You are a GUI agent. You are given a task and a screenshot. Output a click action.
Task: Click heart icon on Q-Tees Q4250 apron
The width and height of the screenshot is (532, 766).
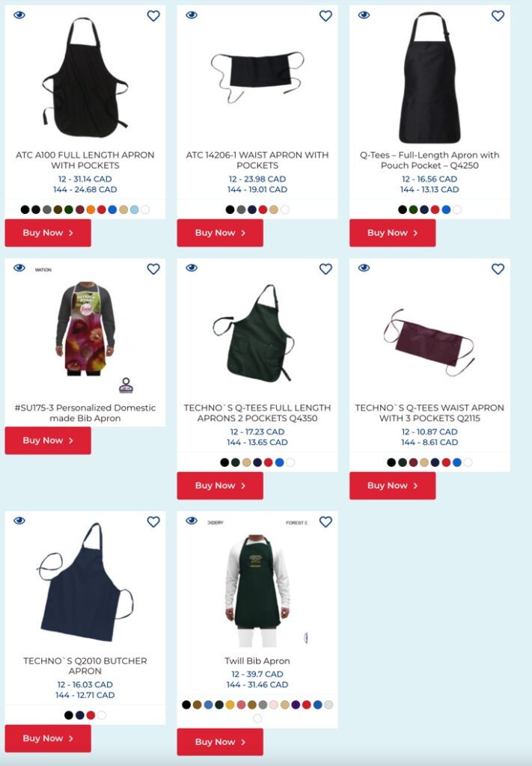coord(498,16)
